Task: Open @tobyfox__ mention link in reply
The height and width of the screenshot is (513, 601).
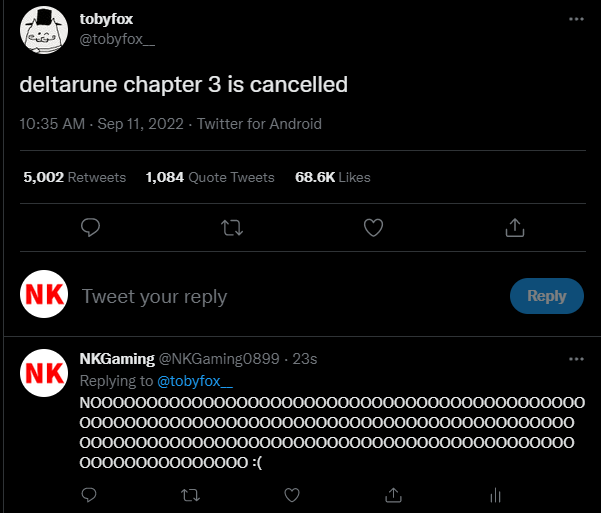Action: tap(195, 381)
